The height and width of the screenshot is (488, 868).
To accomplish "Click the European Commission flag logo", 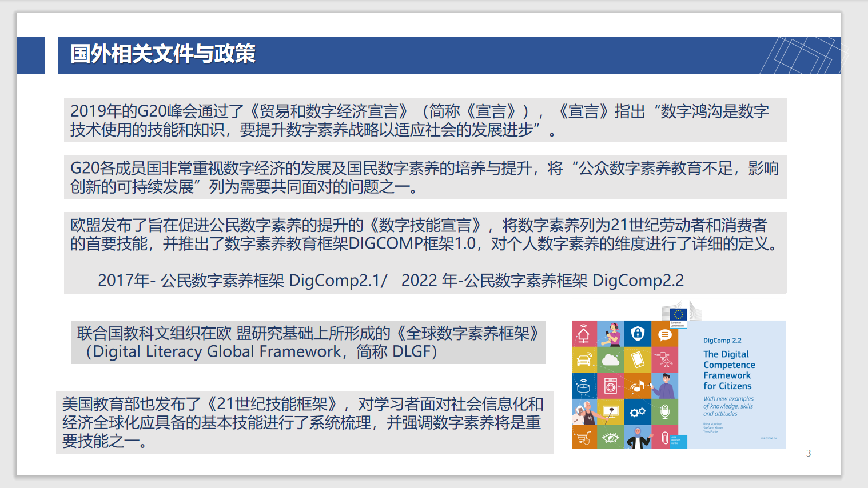I will 678,314.
